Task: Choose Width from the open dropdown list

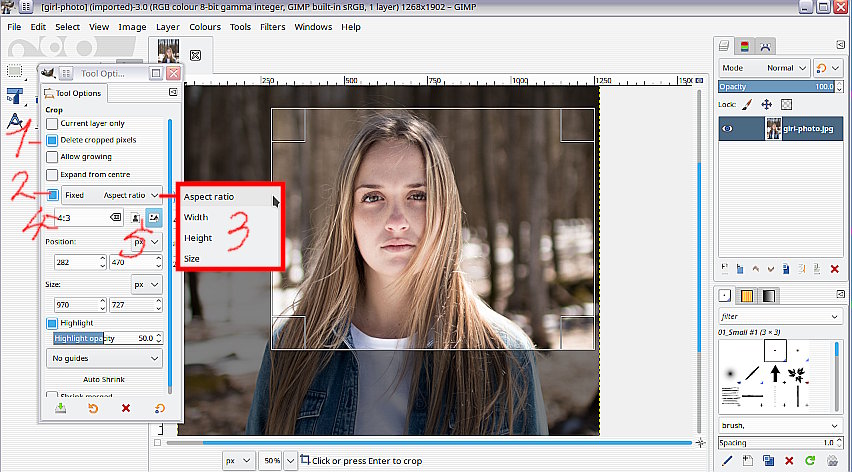Action: pos(197,217)
